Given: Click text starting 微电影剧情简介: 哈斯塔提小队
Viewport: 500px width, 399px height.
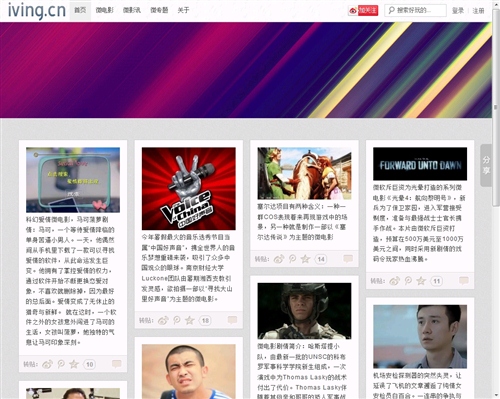Looking at the screenshot, I should pos(302,371).
